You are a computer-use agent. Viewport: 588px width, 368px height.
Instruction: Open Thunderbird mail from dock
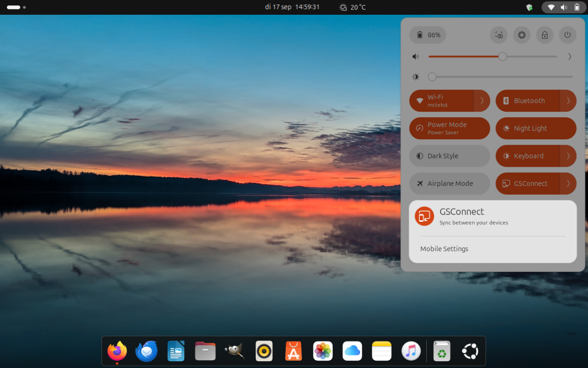tap(147, 351)
